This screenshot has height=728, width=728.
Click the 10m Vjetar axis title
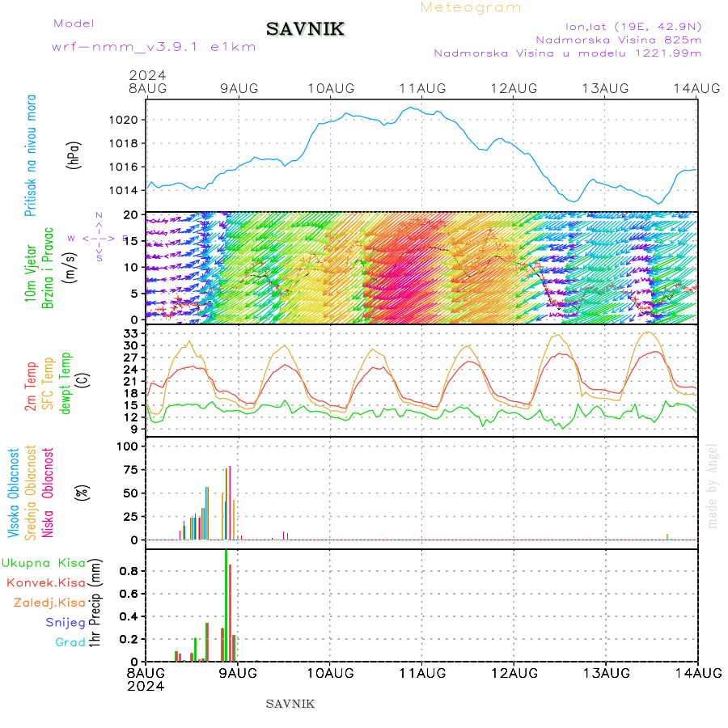click(x=31, y=273)
